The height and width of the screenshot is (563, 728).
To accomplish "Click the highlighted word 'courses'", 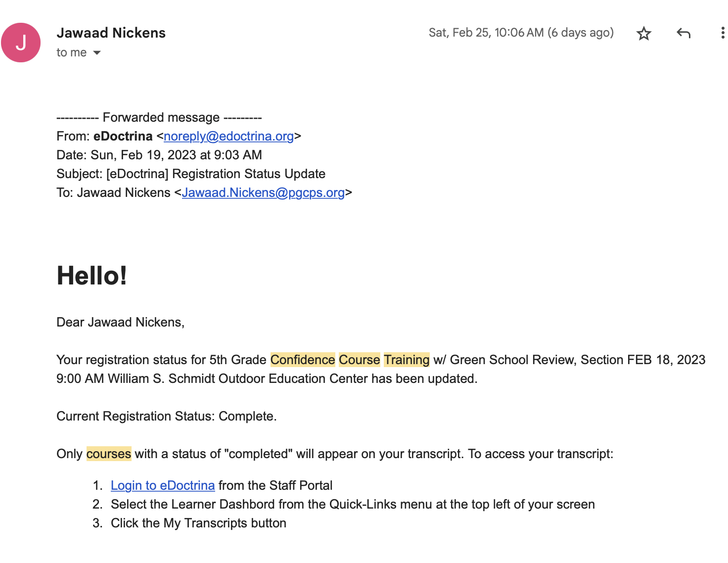I will click(109, 454).
